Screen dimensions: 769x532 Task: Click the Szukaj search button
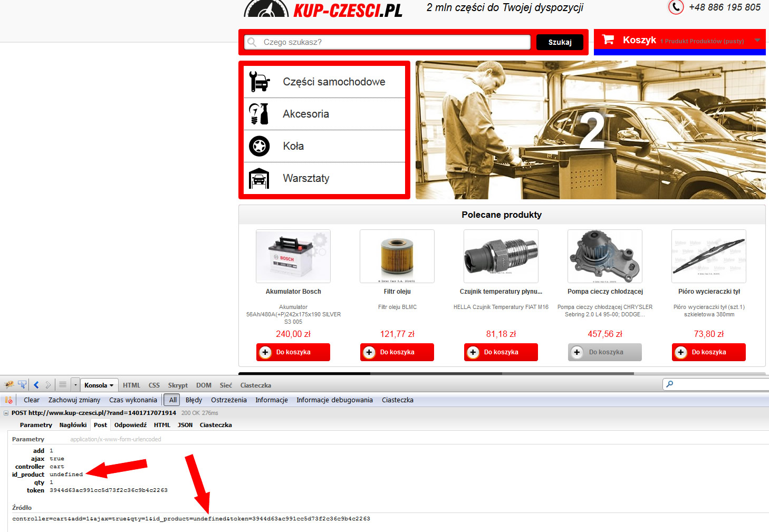pos(560,42)
